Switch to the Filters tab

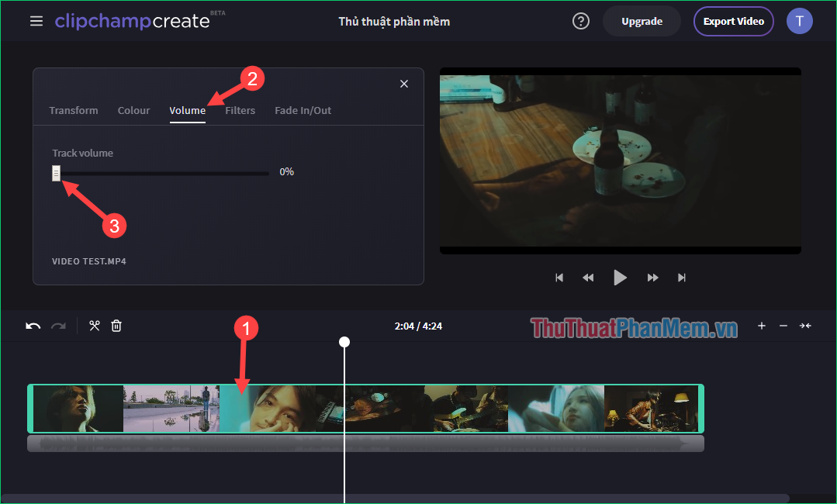coord(240,110)
